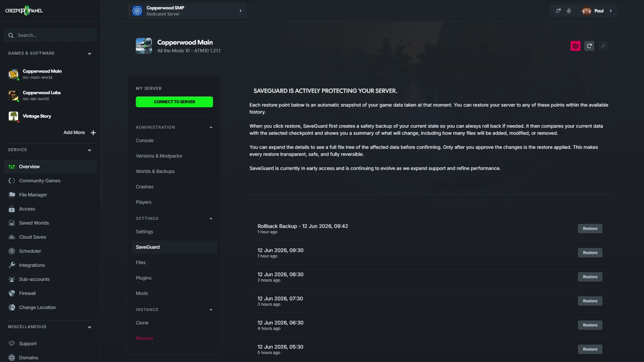Collapse the Service section
The height and width of the screenshot is (362, 644).
tap(90, 150)
